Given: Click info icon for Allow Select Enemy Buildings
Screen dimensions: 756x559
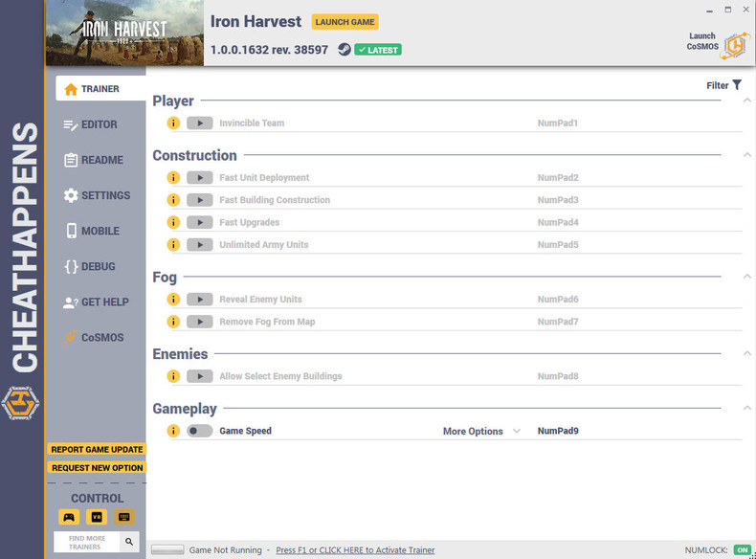Looking at the screenshot, I should tap(173, 376).
